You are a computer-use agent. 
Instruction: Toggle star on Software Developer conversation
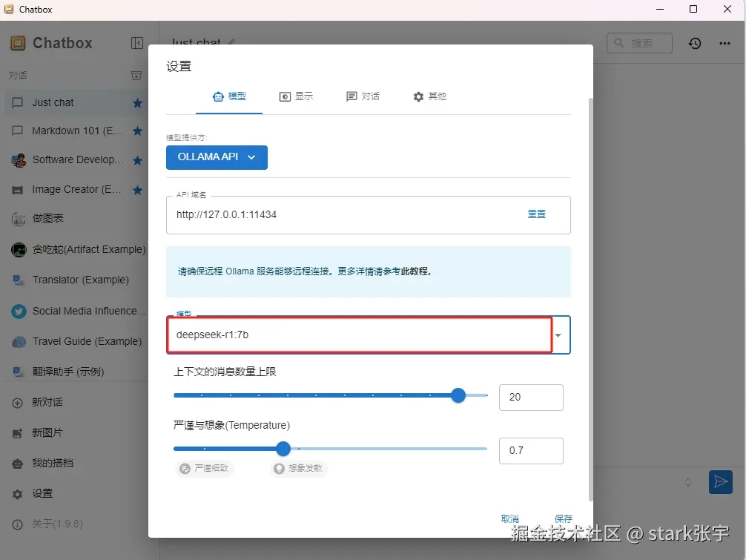coord(137,160)
